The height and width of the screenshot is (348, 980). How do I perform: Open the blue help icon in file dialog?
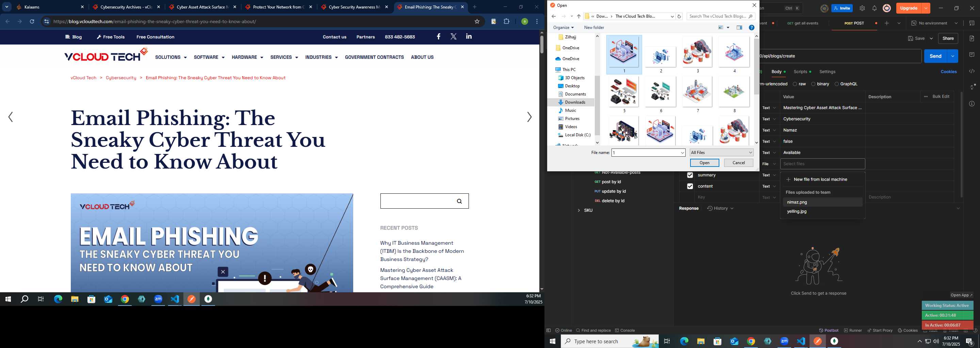[751, 27]
